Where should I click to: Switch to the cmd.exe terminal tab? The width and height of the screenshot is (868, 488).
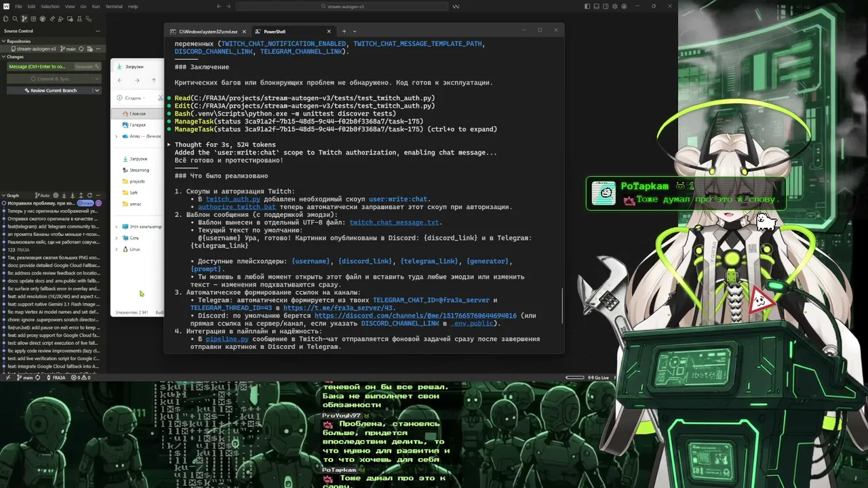coord(209,31)
